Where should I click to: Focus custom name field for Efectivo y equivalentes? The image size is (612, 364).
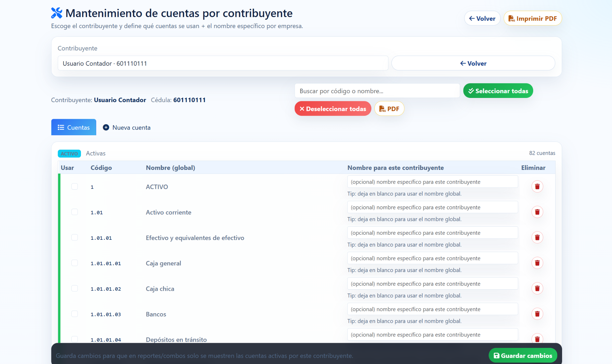pos(432,233)
